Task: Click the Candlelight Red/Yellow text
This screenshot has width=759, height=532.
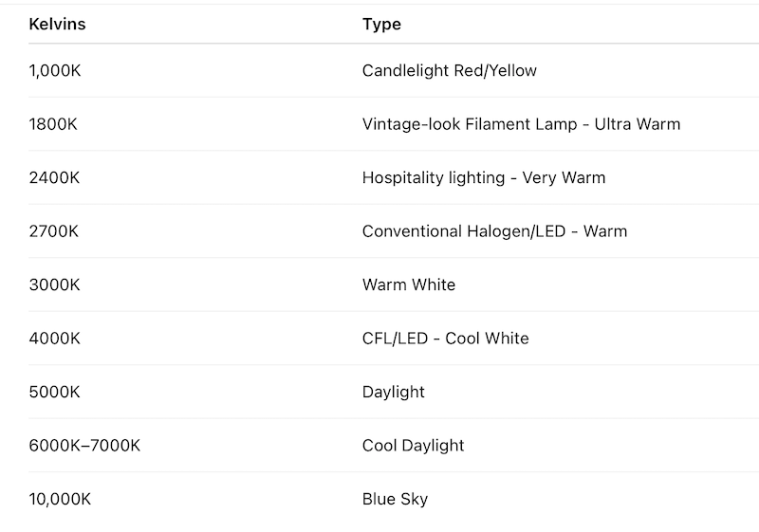Action: pyautogui.click(x=449, y=70)
